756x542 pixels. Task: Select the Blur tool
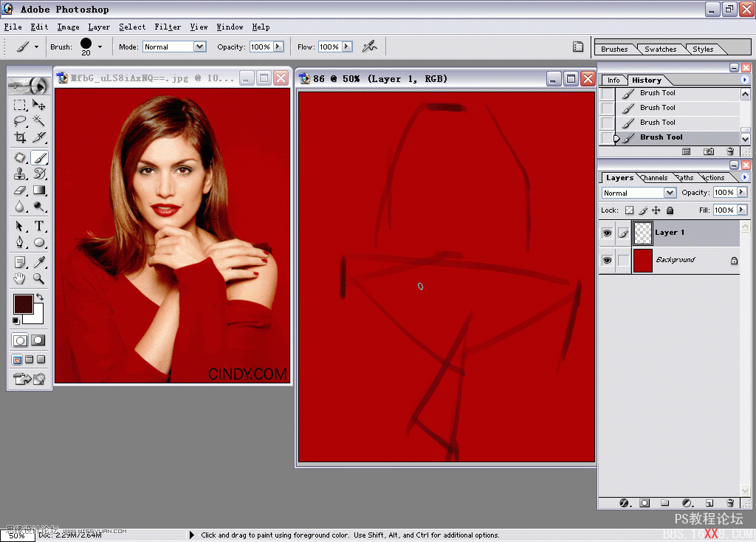(x=20, y=207)
